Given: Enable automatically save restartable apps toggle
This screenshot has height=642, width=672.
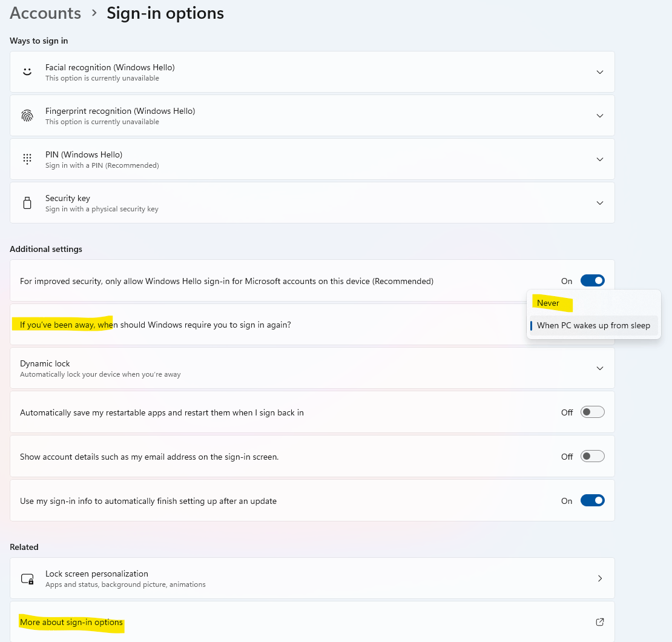Looking at the screenshot, I should (x=592, y=412).
